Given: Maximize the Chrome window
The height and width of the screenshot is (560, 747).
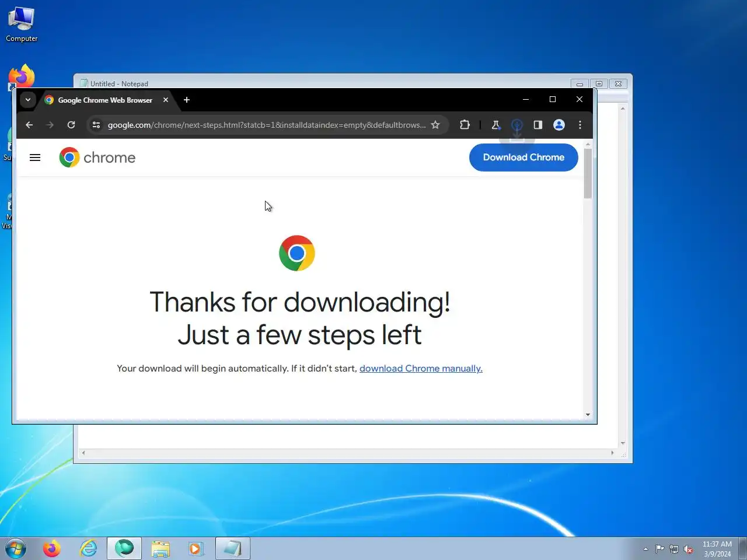Looking at the screenshot, I should [553, 100].
